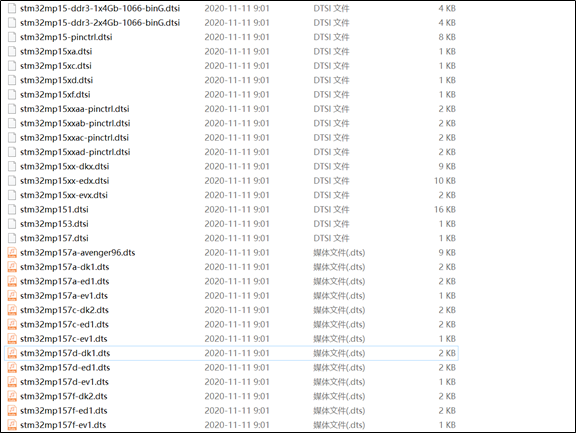
Task: Select file stm32mp15-ddr3-2x4Gb-1066-binG.dtsi
Action: [x=100, y=23]
